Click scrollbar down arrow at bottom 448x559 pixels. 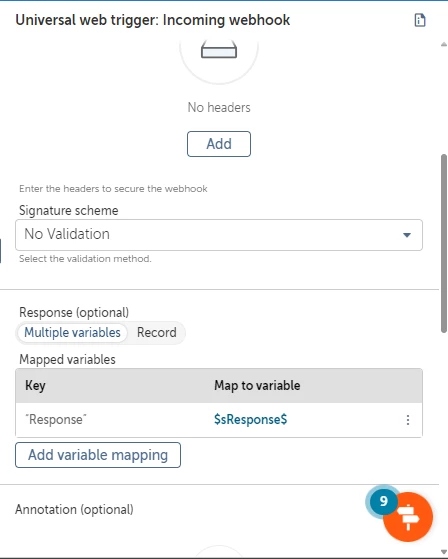tap(444, 552)
